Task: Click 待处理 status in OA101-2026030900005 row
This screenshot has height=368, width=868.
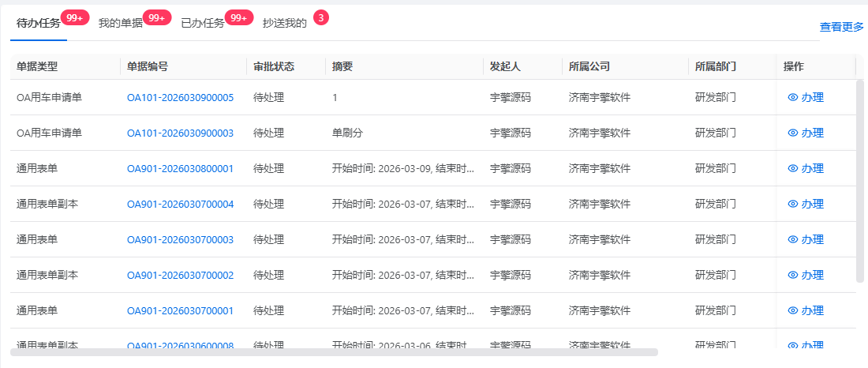Action: pos(268,98)
